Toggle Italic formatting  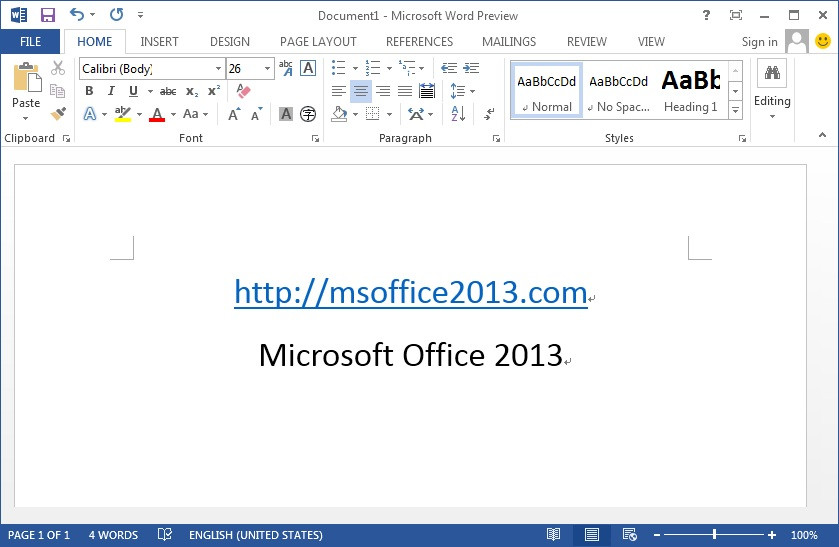pyautogui.click(x=111, y=91)
